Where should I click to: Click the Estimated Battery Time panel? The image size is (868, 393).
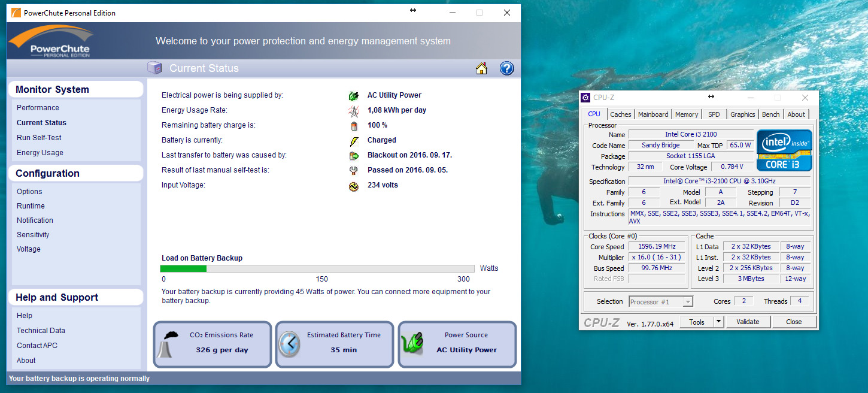click(335, 344)
